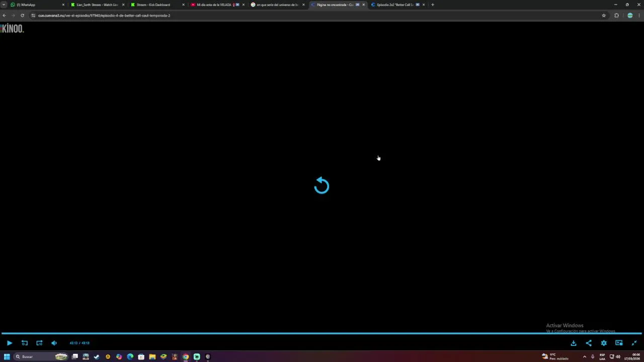Share the video using the share icon
The image size is (644, 362).
coord(589,343)
